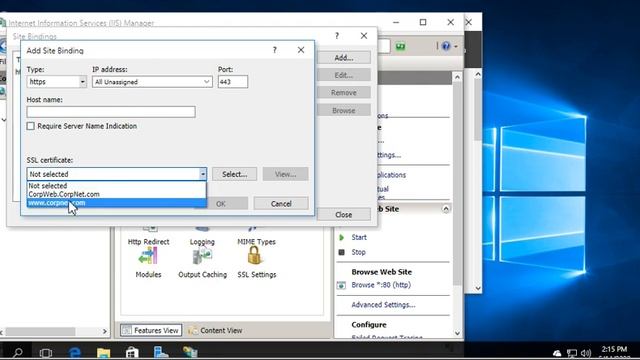
Task: Click the Logging feature label
Action: (x=202, y=242)
